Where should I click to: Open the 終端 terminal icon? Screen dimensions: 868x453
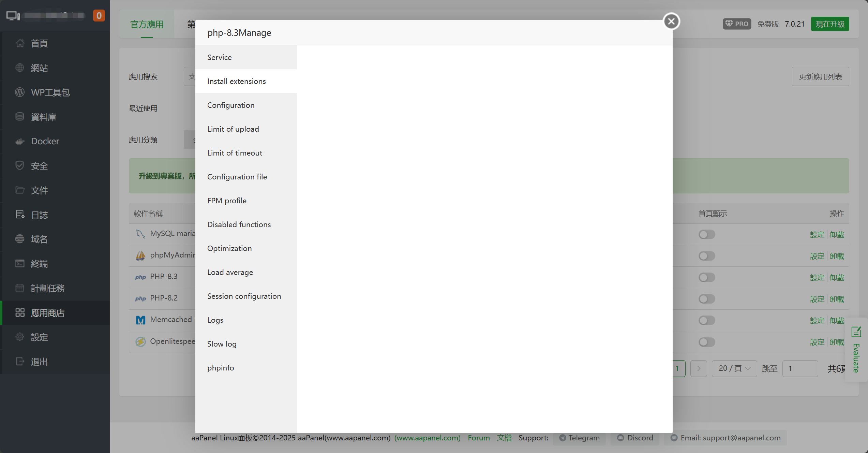tap(20, 263)
